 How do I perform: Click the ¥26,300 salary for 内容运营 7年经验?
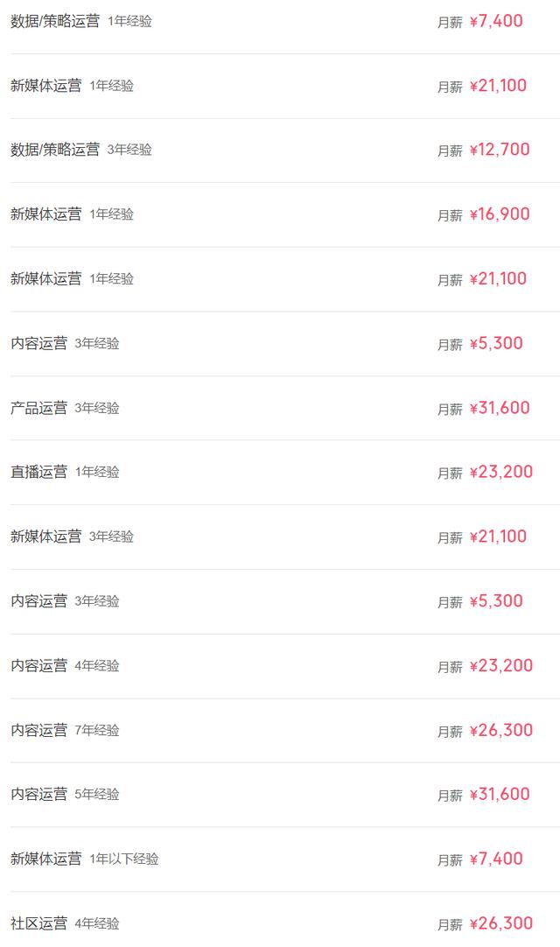500,730
